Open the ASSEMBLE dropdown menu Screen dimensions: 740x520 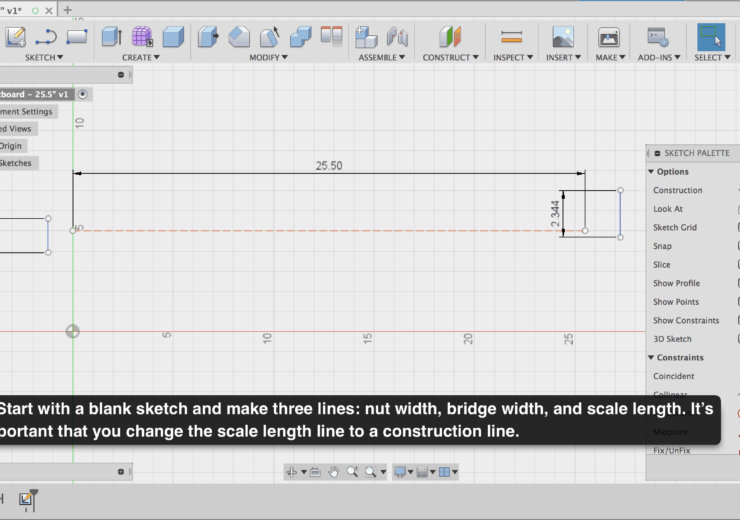[x=383, y=57]
